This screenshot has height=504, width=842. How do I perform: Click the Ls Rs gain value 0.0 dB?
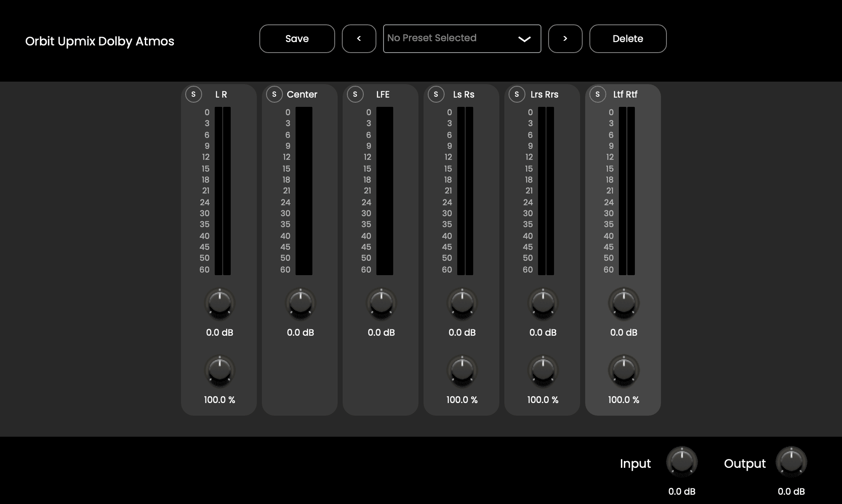tap(462, 332)
